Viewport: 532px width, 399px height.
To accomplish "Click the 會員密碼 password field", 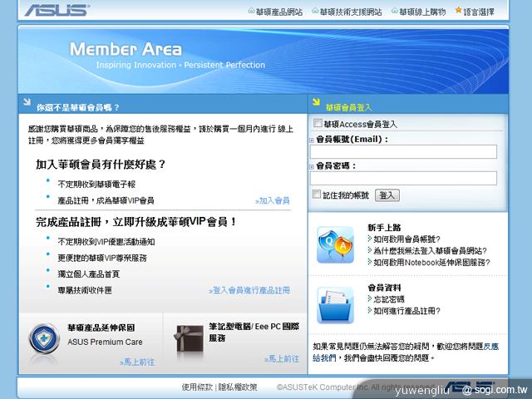I will 402,178.
